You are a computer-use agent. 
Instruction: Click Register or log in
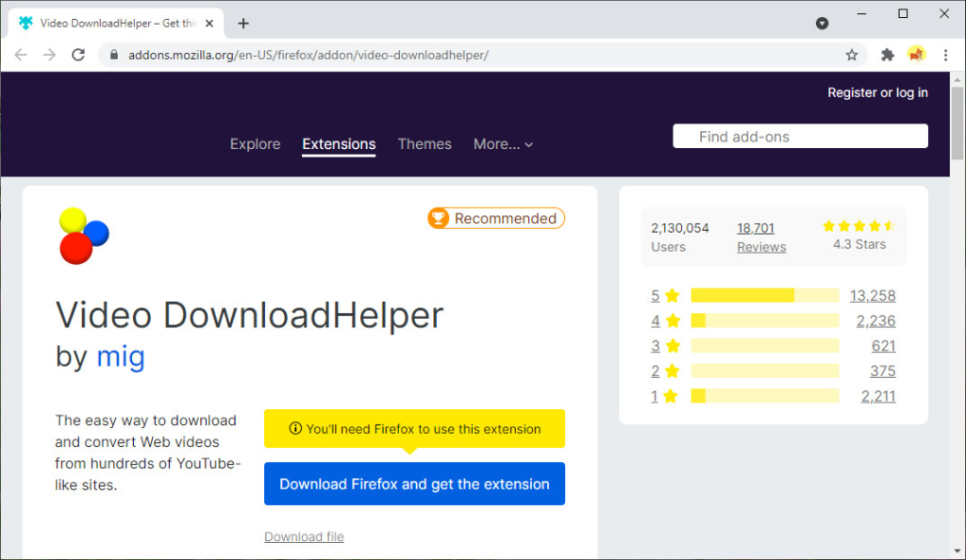(x=877, y=92)
